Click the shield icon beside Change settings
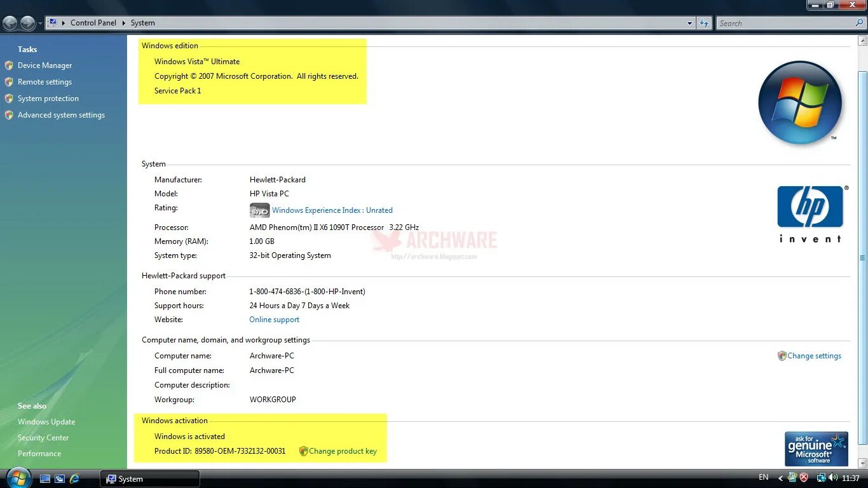This screenshot has width=868, height=488. pos(782,356)
